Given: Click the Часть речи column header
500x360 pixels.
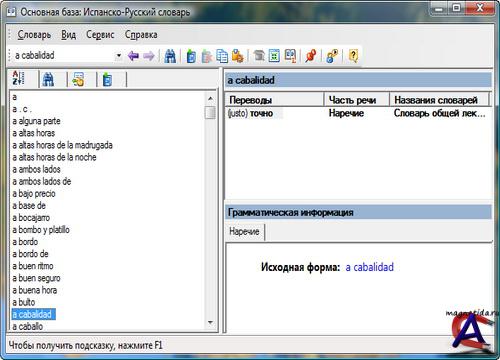Looking at the screenshot, I should [357, 100].
